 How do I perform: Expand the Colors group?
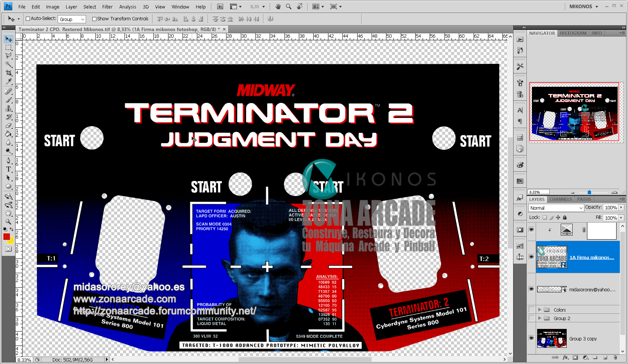[540, 310]
